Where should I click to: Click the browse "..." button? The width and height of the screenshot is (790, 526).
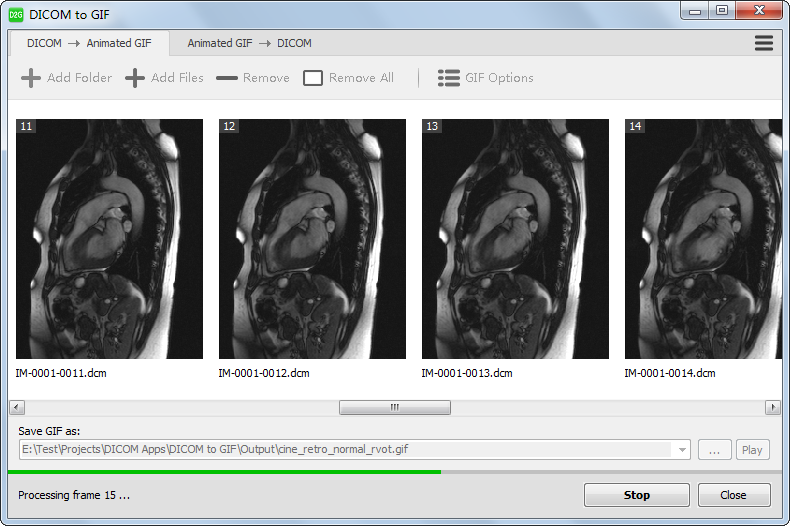pos(714,450)
